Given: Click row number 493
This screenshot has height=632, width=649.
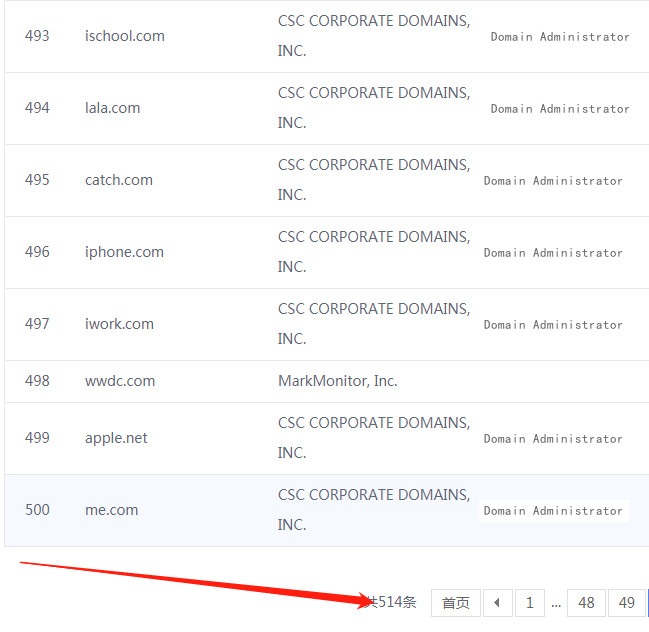Looking at the screenshot, I should tap(37, 36).
